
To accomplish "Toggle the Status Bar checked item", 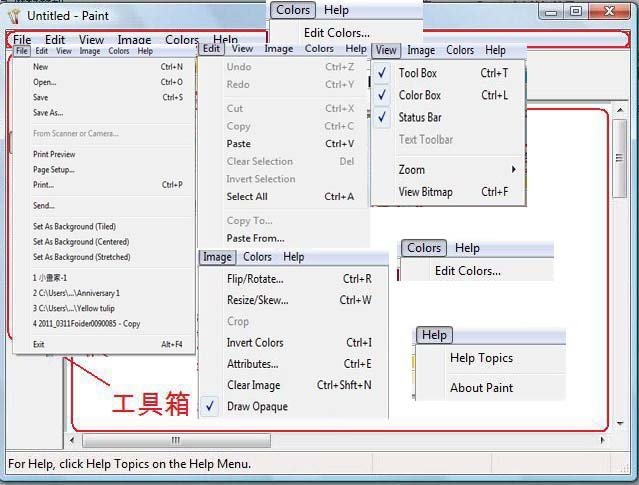I will [448, 117].
